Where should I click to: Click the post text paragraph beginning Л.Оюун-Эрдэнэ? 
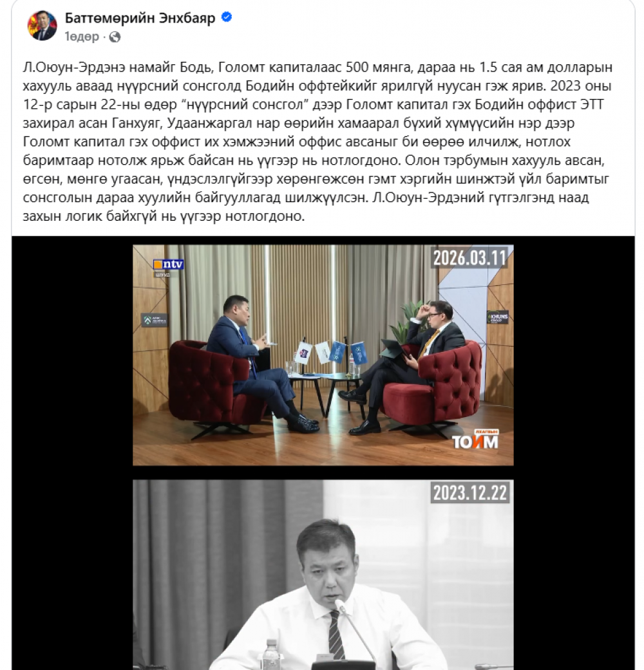(x=317, y=142)
